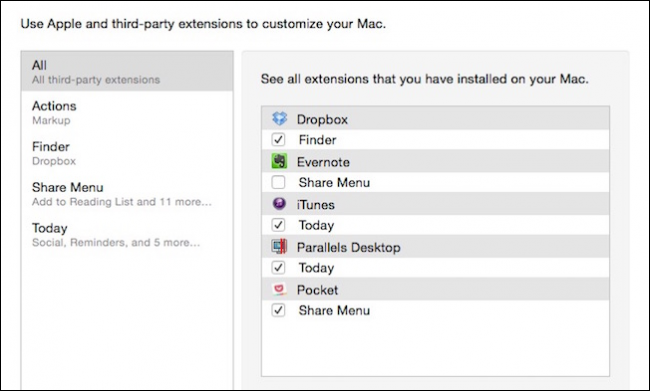Click the iTunes header row label

point(315,205)
